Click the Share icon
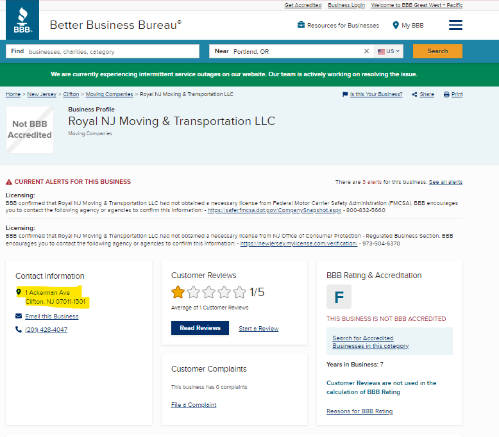The image size is (499, 437). pos(414,94)
